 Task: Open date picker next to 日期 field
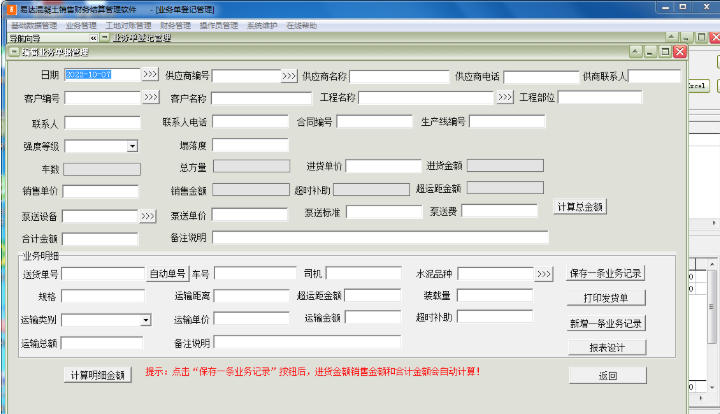(150, 74)
